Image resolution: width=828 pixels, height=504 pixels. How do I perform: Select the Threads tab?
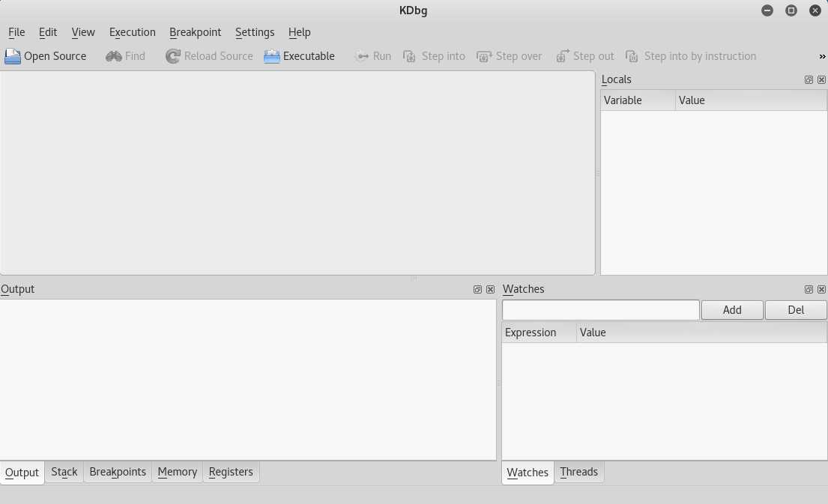[578, 472]
